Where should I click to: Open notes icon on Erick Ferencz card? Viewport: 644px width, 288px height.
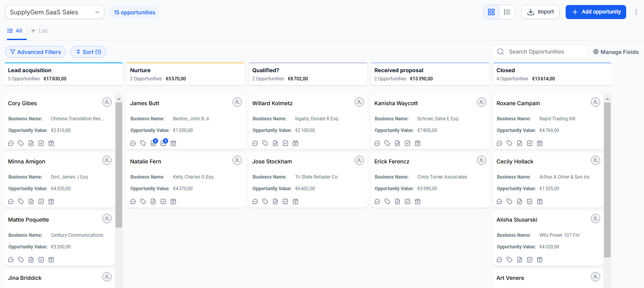coord(397,201)
